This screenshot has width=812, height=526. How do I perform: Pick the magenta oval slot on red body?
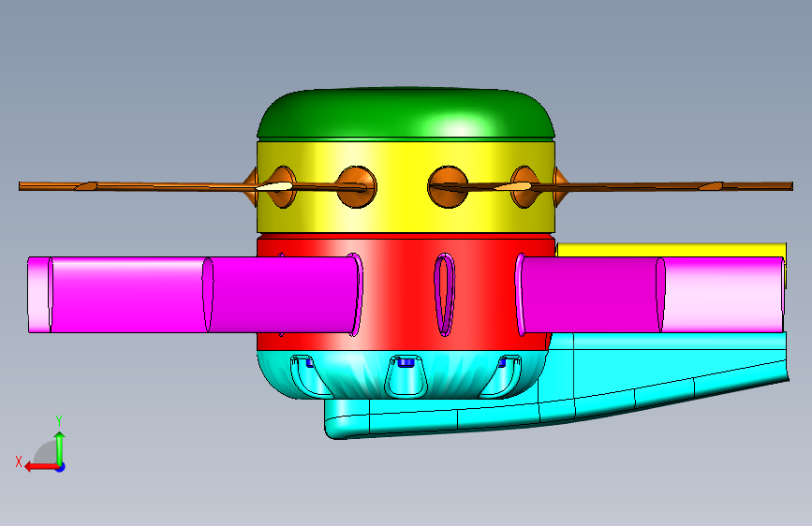444,295
